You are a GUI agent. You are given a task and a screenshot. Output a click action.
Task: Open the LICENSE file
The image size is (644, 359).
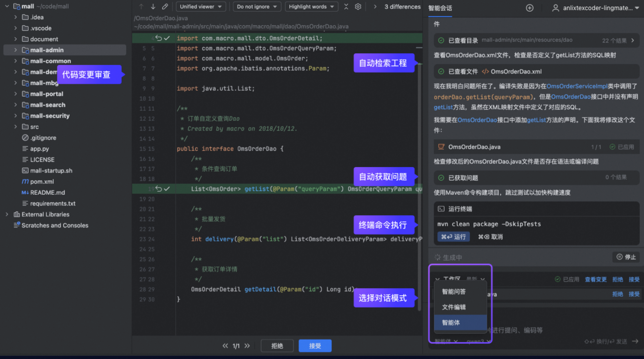[x=42, y=160]
